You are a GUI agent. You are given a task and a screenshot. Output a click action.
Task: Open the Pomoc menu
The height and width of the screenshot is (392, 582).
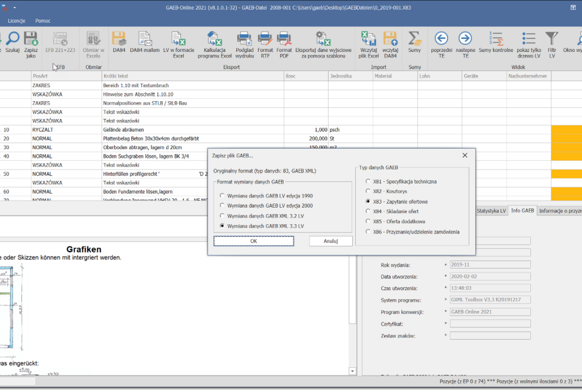pyautogui.click(x=42, y=21)
